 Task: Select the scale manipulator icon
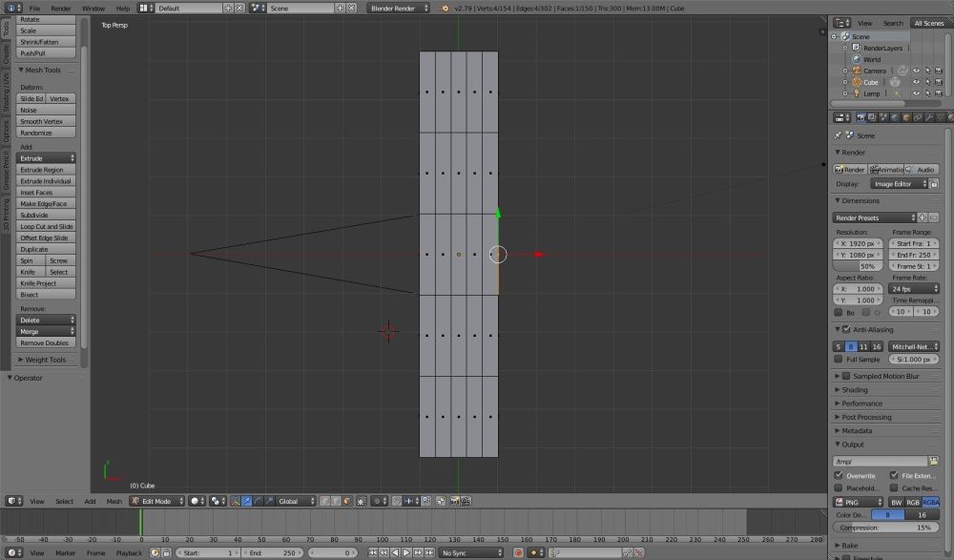coord(270,501)
